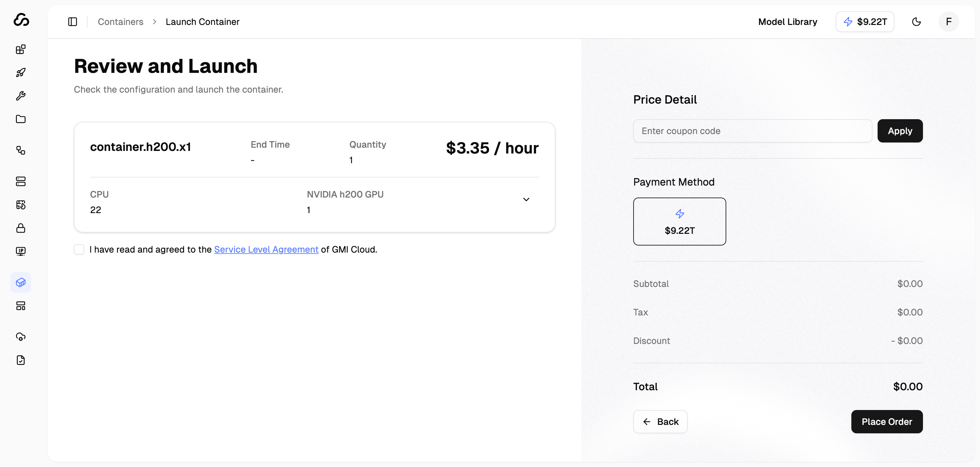Open Model Library
This screenshot has width=980, height=467.
coord(787,22)
